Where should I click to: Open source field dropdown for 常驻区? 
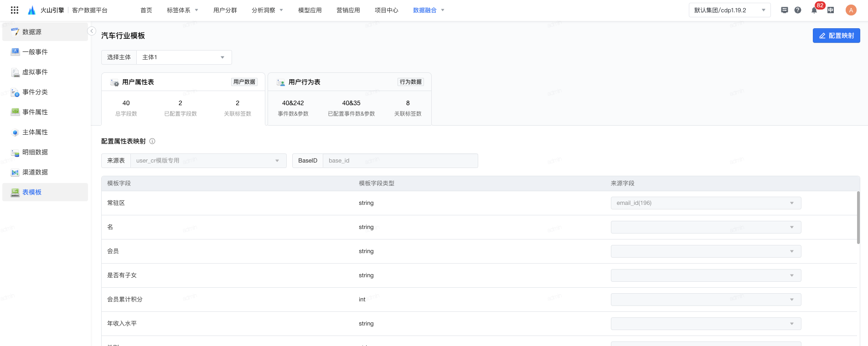(706, 203)
